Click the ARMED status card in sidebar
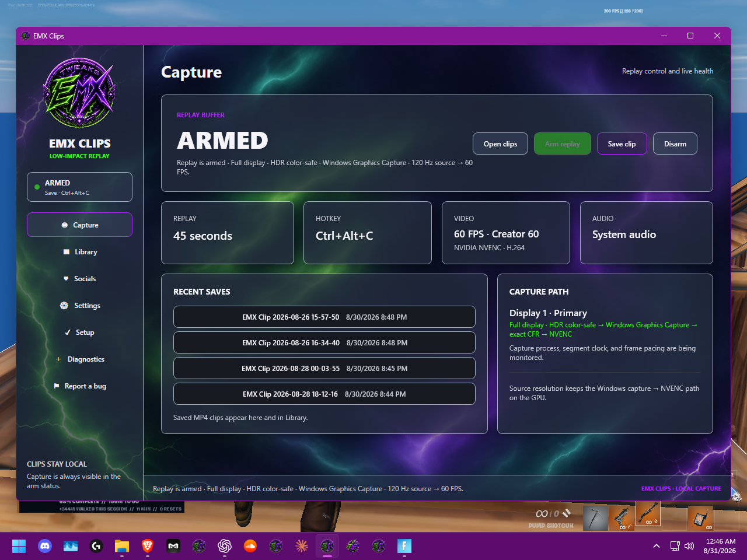Image resolution: width=747 pixels, height=560 pixels. [x=79, y=187]
